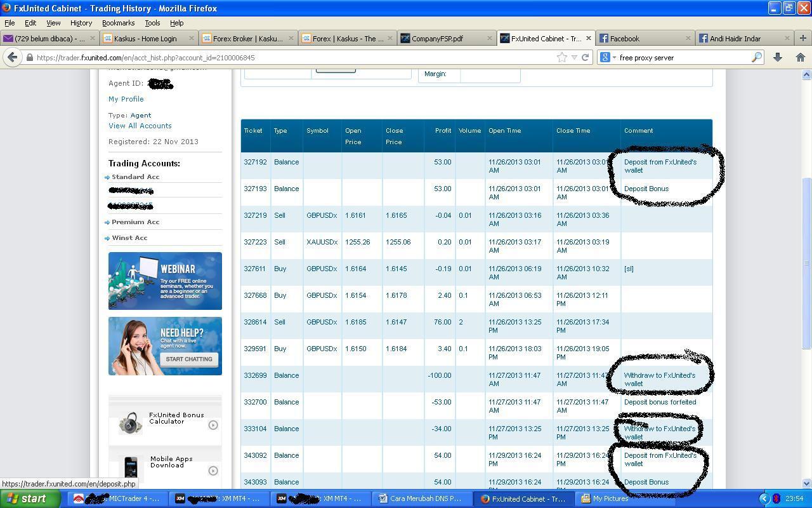Click the Comment column header
The height and width of the screenshot is (508, 812).
[x=638, y=131]
